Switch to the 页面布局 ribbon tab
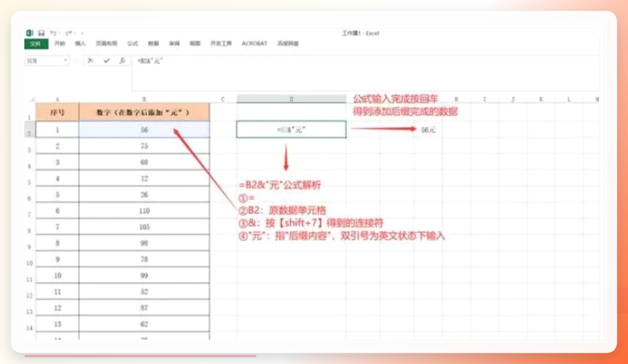 point(106,43)
